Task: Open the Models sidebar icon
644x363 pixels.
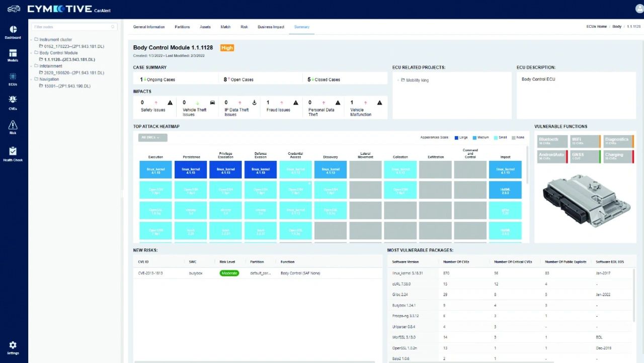Action: (x=13, y=53)
